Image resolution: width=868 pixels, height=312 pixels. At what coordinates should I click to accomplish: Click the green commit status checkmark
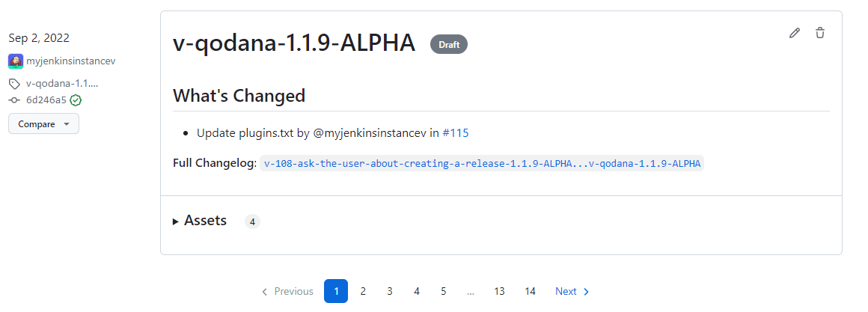[x=76, y=100]
